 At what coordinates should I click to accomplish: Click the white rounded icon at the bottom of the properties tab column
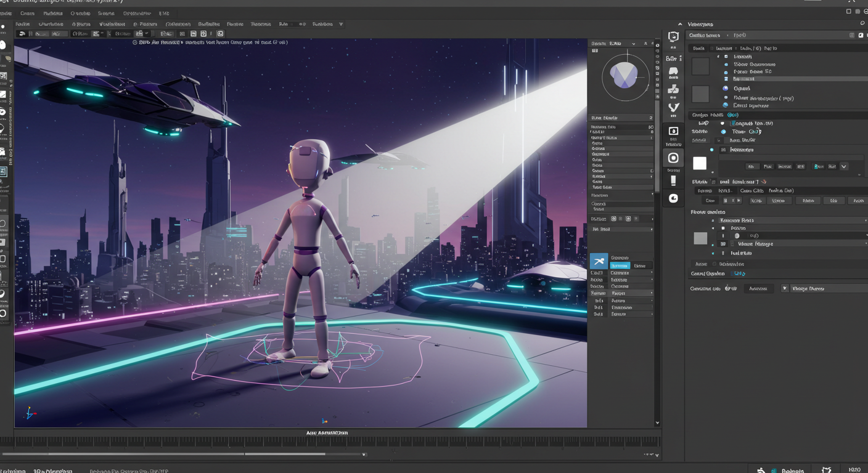coord(673,198)
